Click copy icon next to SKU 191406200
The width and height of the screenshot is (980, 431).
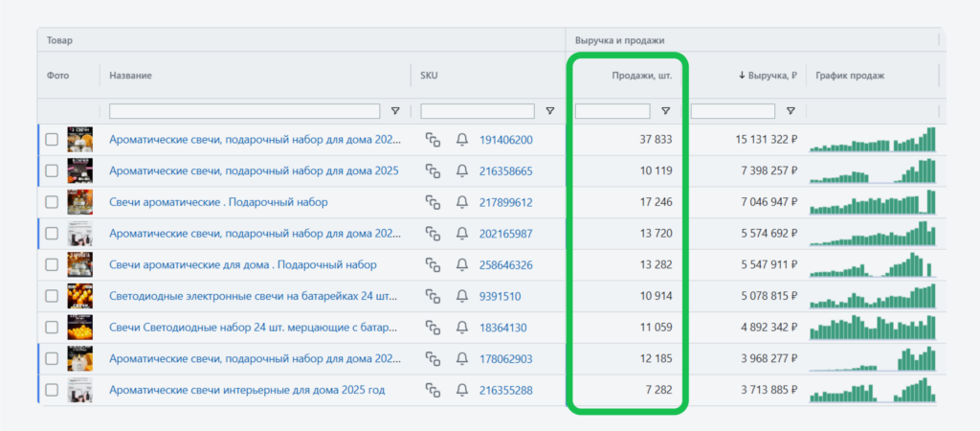433,140
